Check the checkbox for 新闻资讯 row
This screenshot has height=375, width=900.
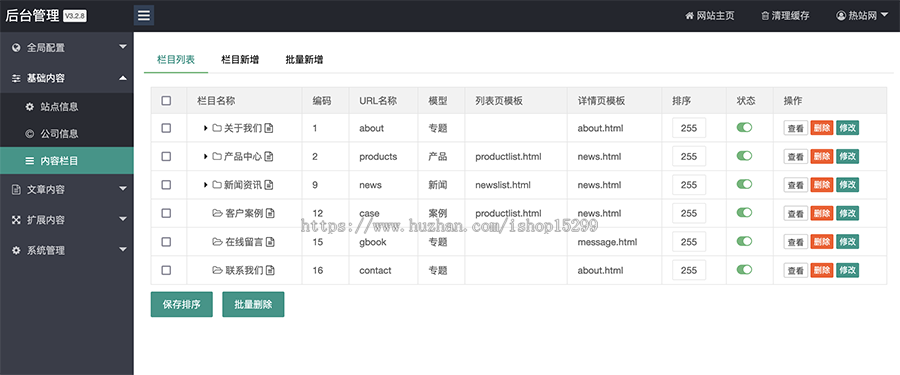pos(166,185)
